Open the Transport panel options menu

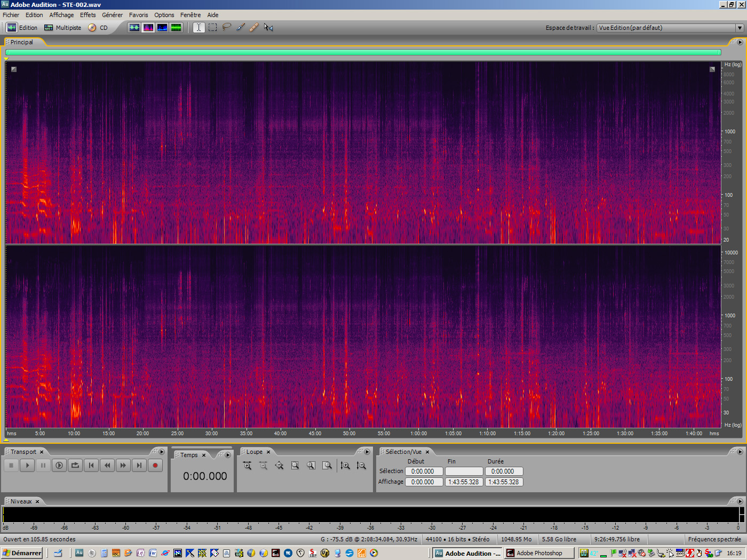click(x=162, y=452)
